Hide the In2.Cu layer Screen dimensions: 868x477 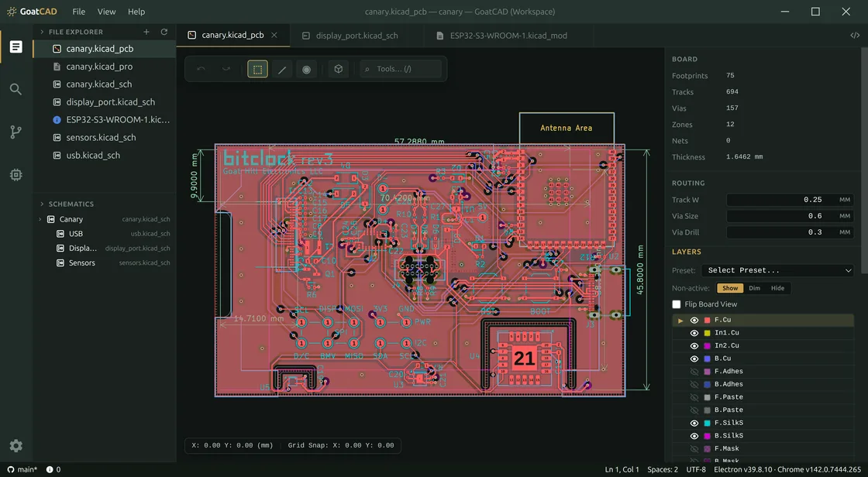694,345
